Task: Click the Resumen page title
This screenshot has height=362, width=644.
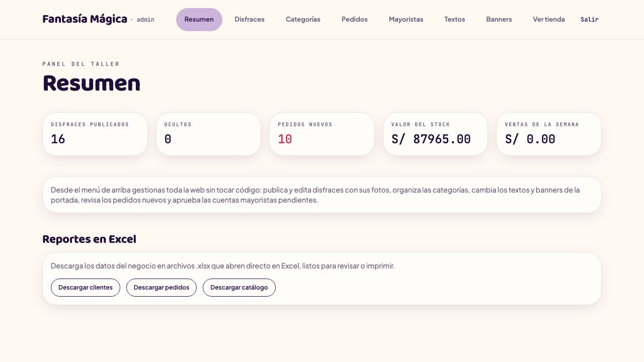Action: (92, 83)
